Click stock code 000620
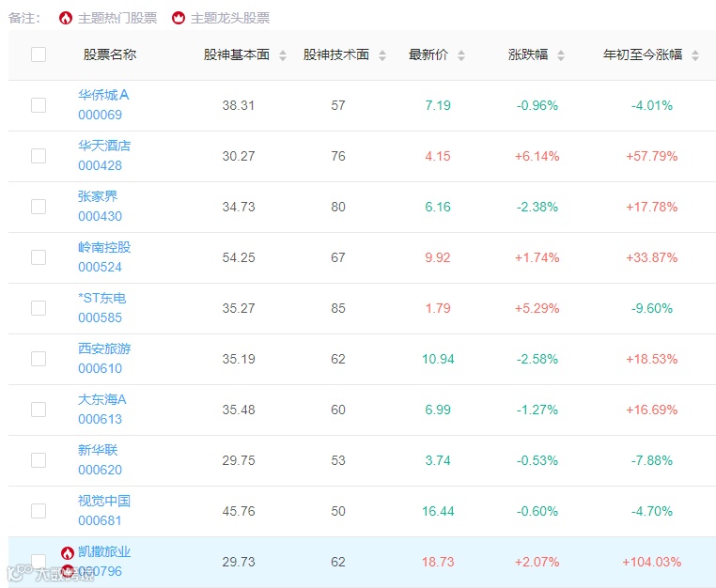The width and height of the screenshot is (716, 588). [100, 470]
